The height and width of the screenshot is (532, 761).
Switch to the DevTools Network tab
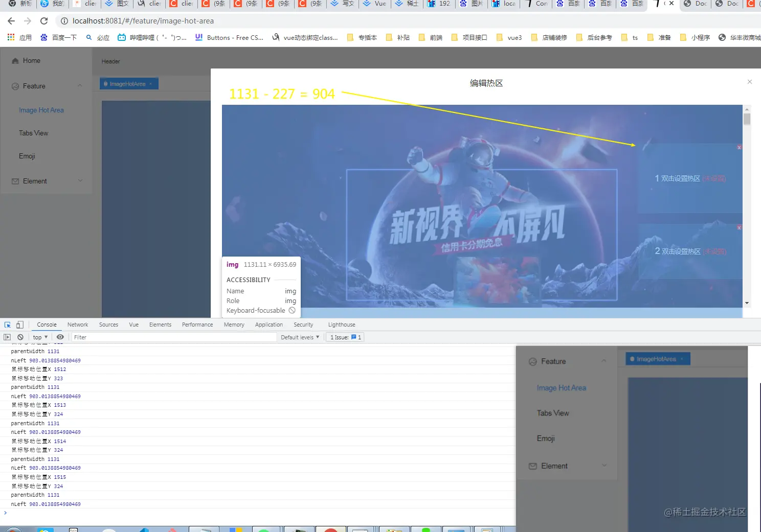click(78, 325)
